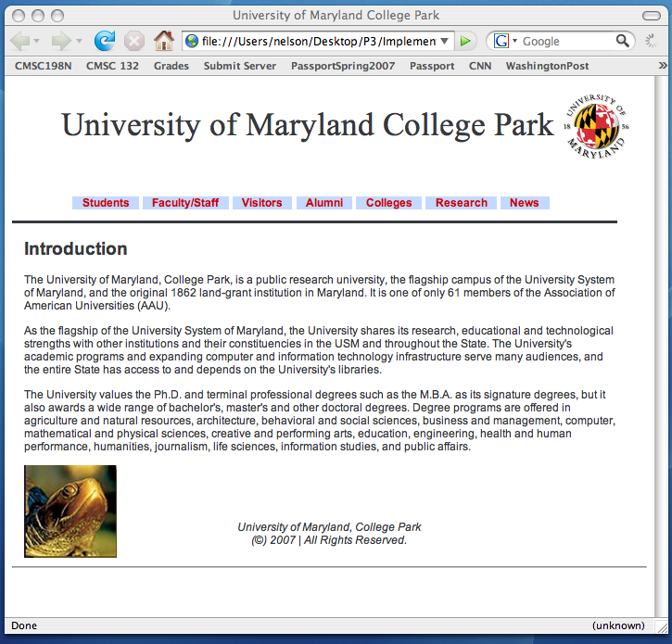Viewport: 672px width, 644px height.
Task: Click the window resize grip corner
Action: click(x=662, y=626)
